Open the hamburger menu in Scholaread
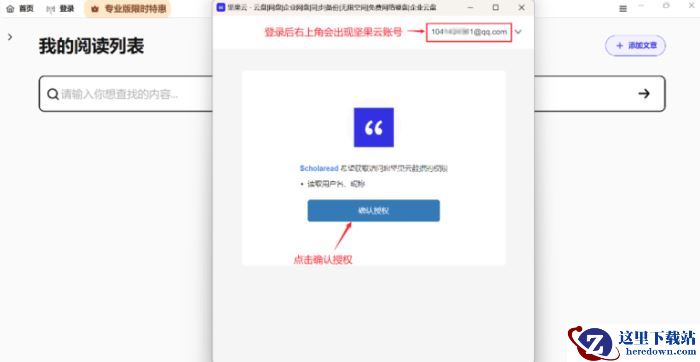This screenshot has width=700, height=362. point(623,8)
